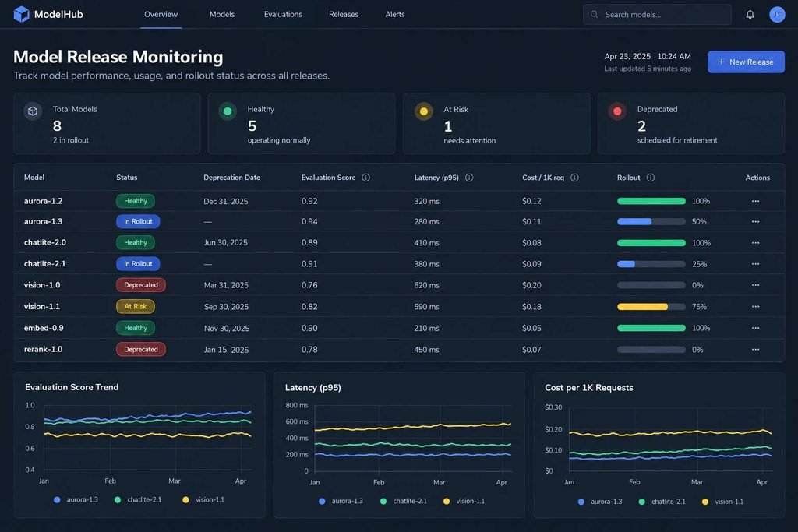Open the aurora-1.2 model row
798x532 pixels.
pyautogui.click(x=399, y=201)
